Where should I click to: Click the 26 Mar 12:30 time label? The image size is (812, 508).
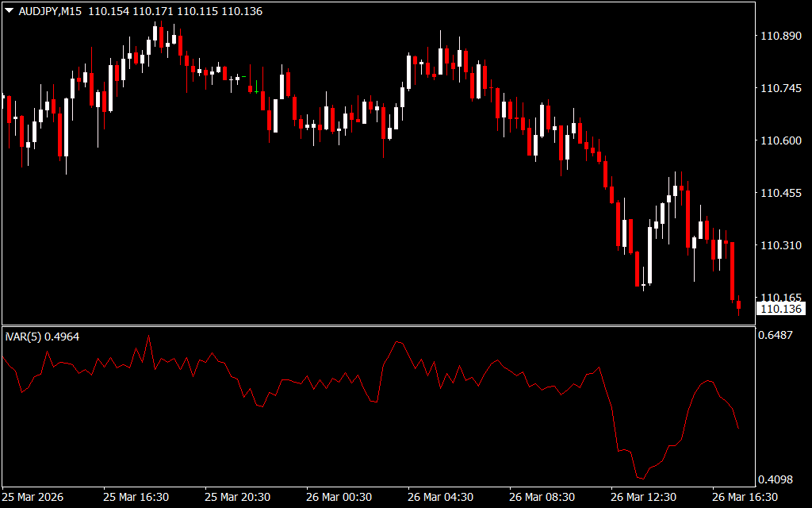point(644,497)
